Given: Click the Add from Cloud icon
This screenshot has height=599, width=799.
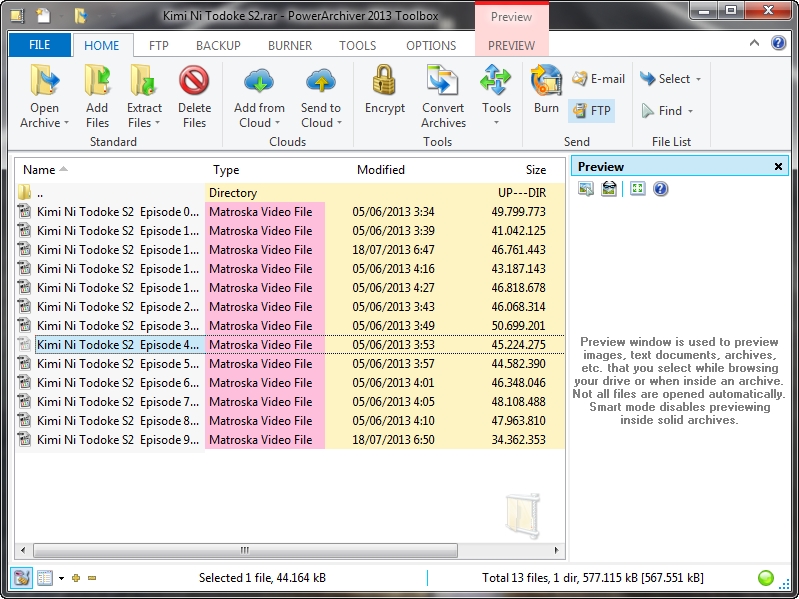Looking at the screenshot, I should (259, 80).
